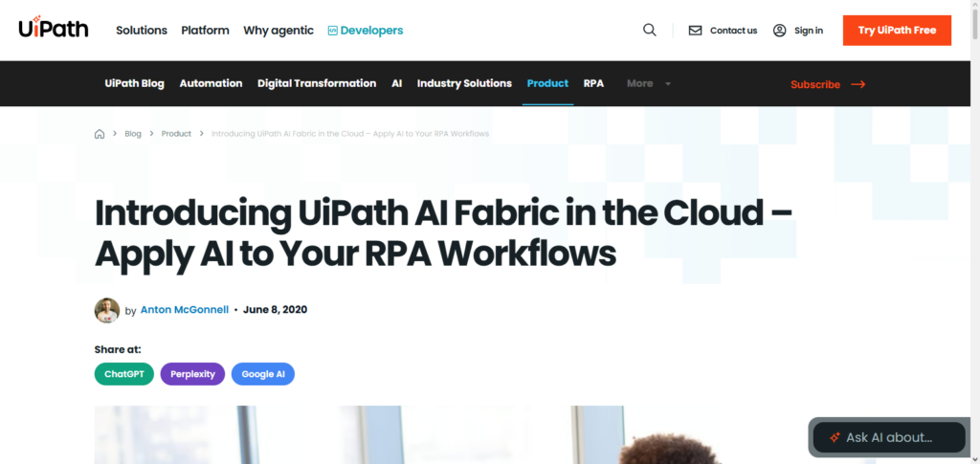Select the RPA category tab
980x464 pixels.
593,83
